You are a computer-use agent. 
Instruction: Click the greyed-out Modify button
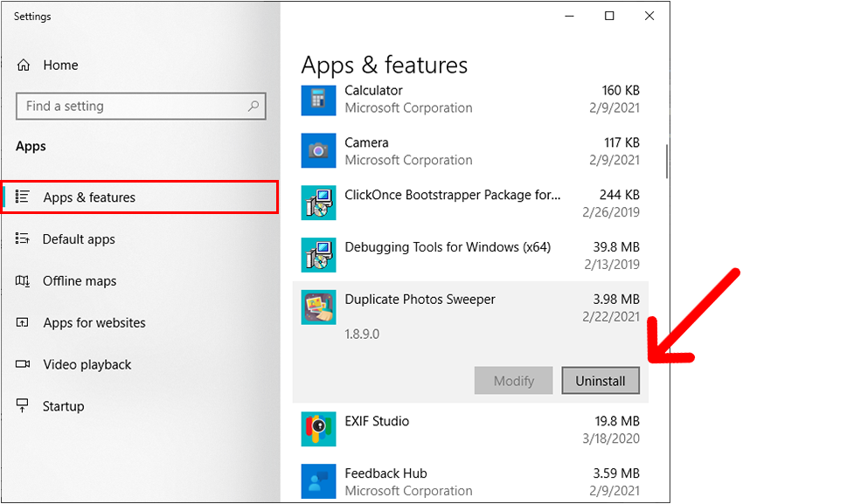[514, 381]
